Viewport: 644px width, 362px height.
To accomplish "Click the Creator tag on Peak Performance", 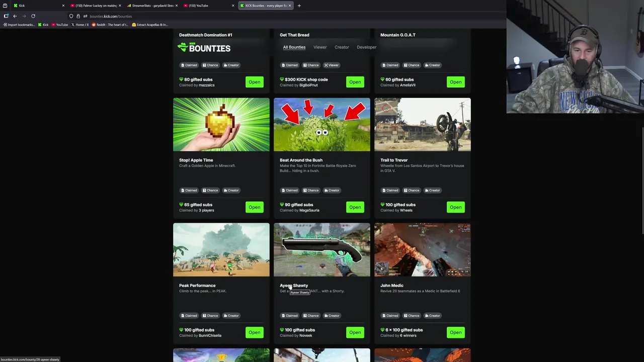I will point(231,315).
